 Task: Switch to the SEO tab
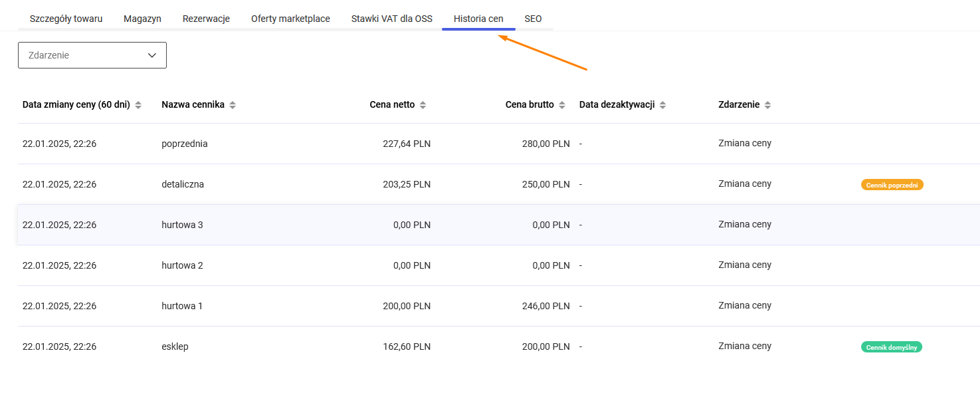click(533, 19)
